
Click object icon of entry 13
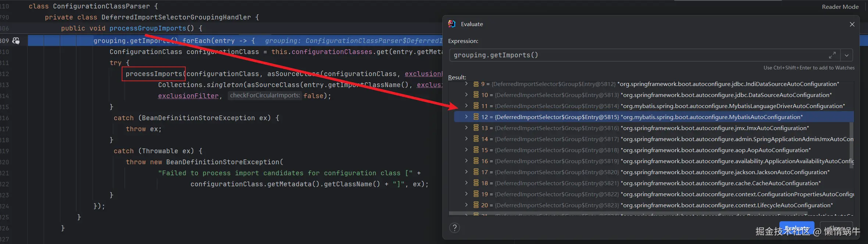tap(476, 128)
